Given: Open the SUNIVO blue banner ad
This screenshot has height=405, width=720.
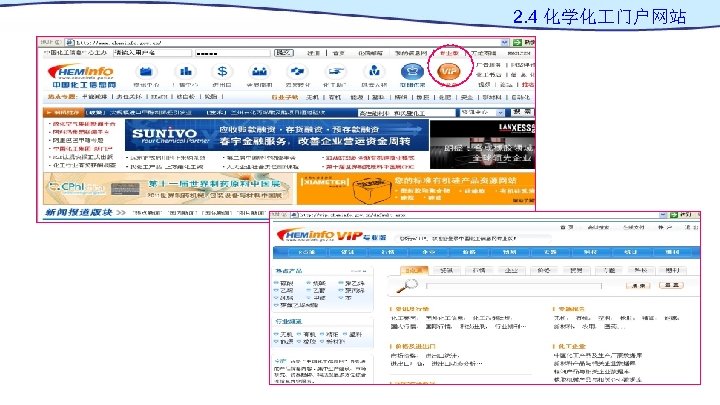Looking at the screenshot, I should point(276,135).
